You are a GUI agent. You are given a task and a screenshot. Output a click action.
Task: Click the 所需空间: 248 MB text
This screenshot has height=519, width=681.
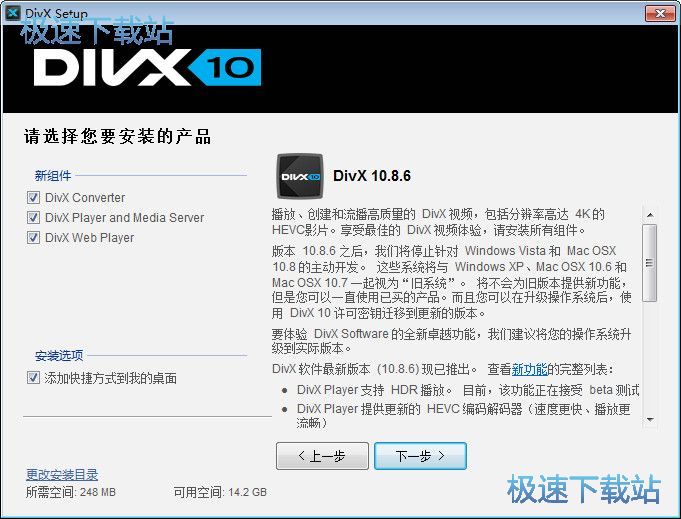(71, 492)
